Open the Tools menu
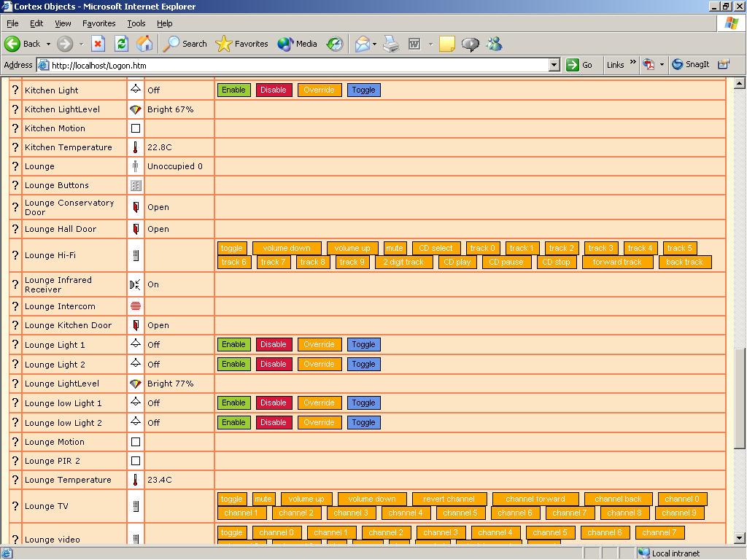This screenshot has height=560, width=747. click(x=136, y=23)
